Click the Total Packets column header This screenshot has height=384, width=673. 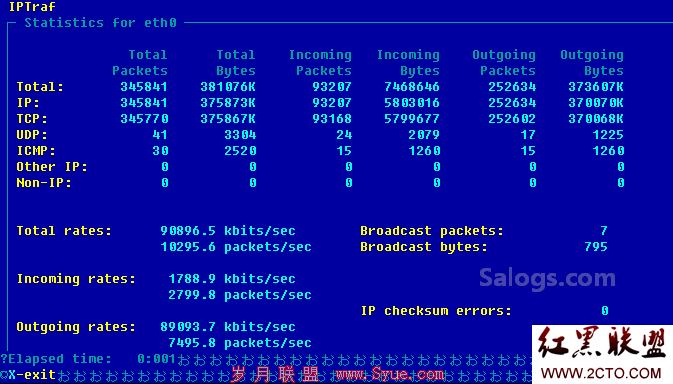click(140, 63)
